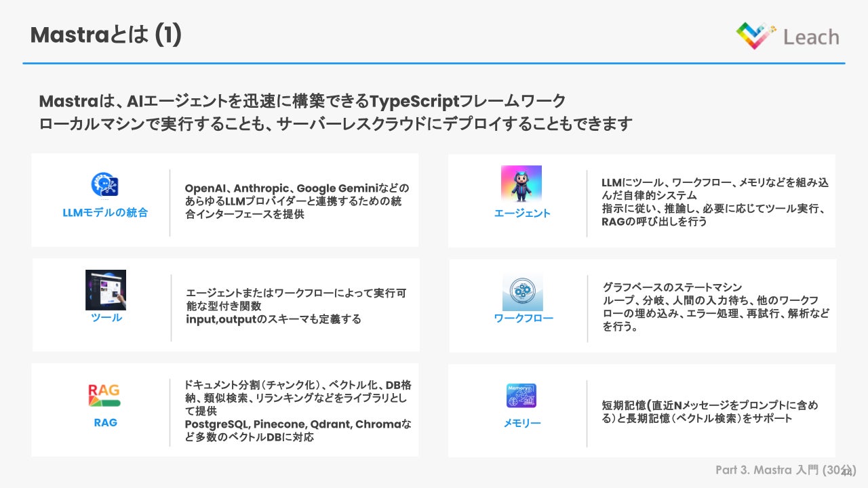Select the 'LLMモデルの統合' label
Screen dimensions: 868x488
[105, 213]
